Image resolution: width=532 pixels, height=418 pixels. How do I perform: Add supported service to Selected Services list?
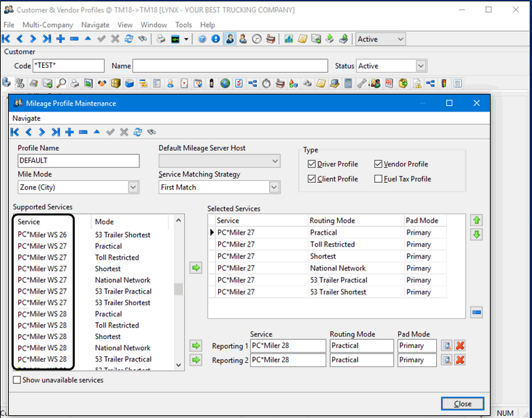tap(196, 268)
